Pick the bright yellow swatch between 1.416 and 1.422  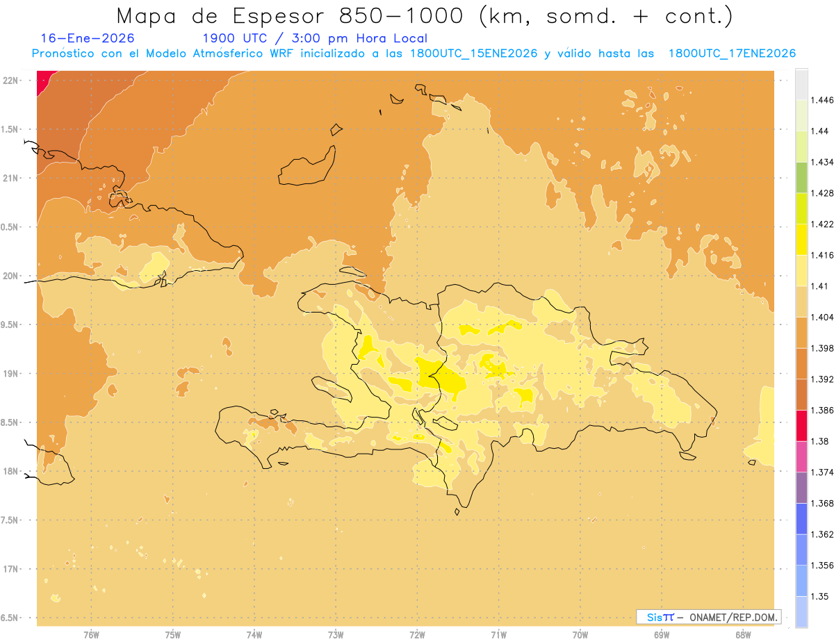click(801, 239)
